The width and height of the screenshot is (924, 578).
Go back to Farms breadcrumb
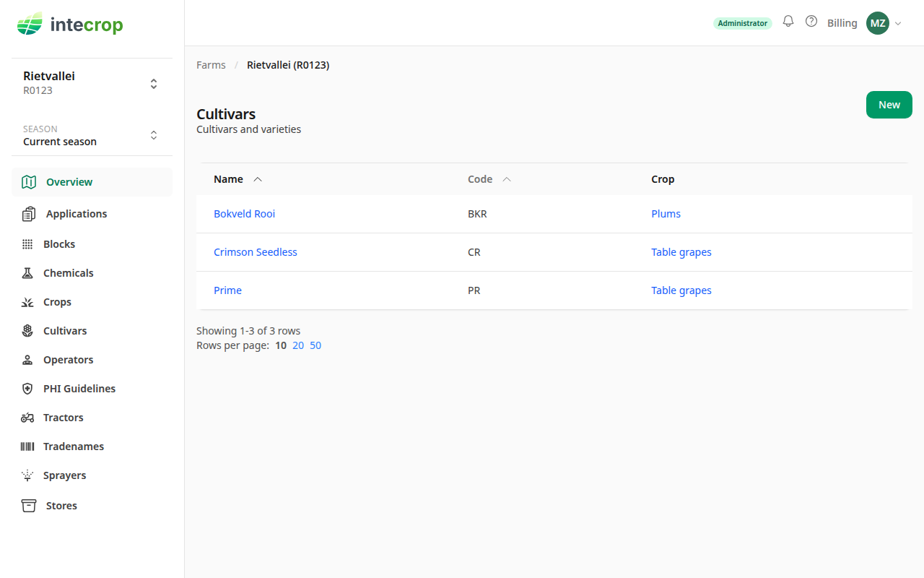coord(211,65)
